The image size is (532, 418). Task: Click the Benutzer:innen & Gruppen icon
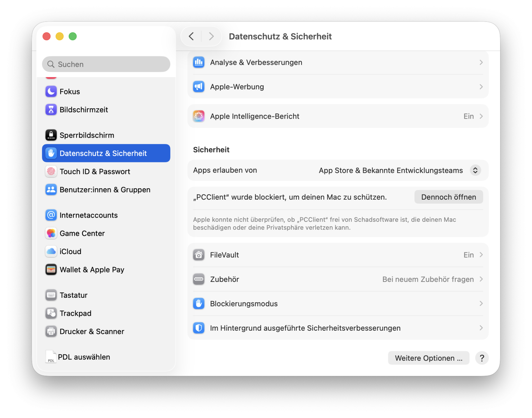51,190
